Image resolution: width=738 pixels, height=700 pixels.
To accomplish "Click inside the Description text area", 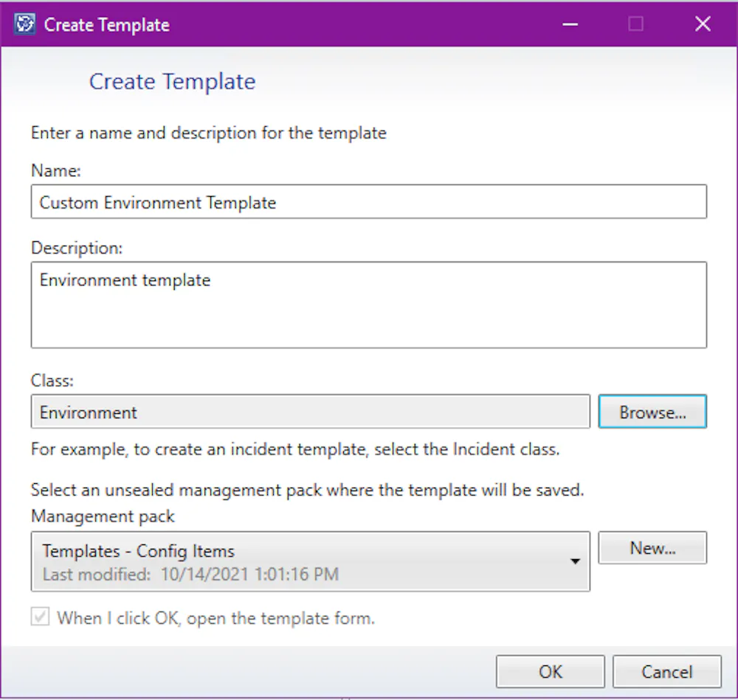I will click(368, 305).
